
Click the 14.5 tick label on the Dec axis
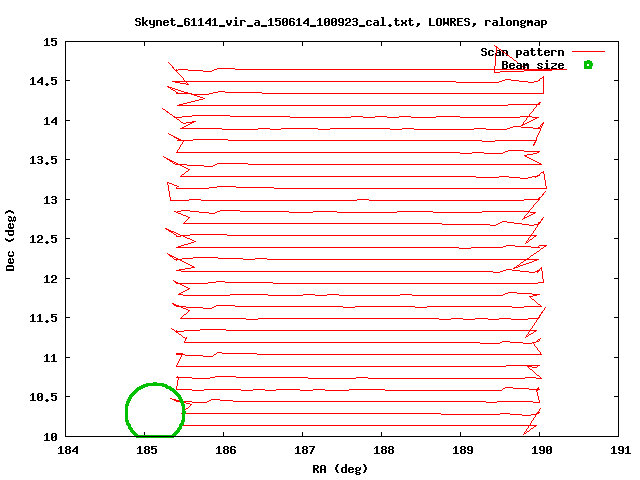[x=44, y=81]
